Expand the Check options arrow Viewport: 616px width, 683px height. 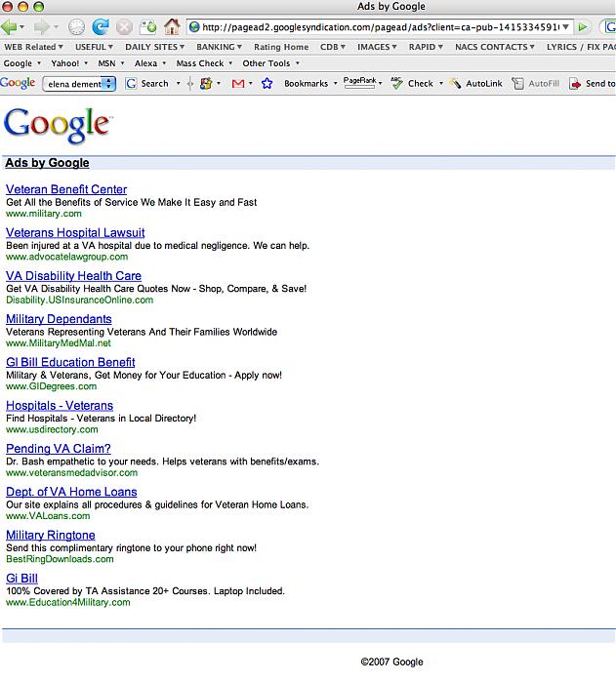(x=440, y=83)
